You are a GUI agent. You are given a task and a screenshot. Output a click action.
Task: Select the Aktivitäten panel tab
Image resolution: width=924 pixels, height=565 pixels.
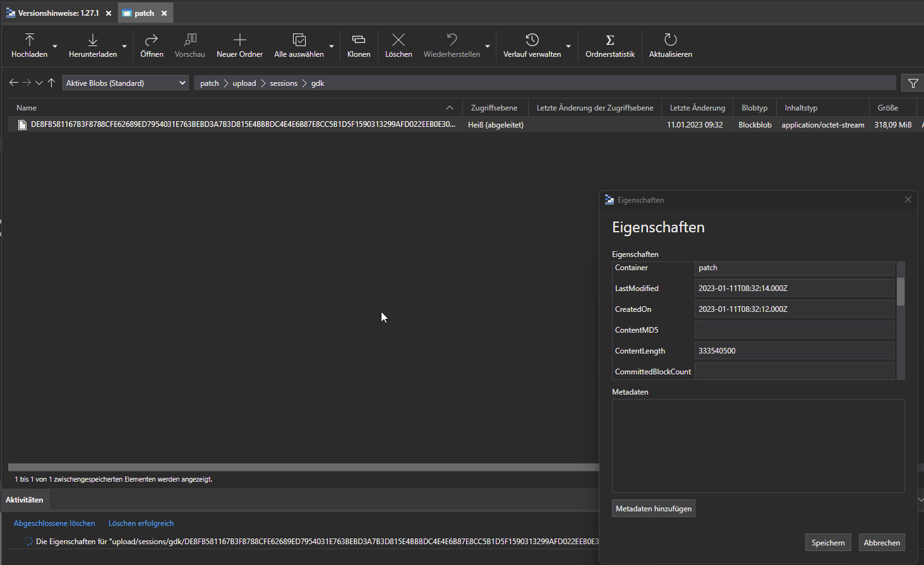coord(24,499)
